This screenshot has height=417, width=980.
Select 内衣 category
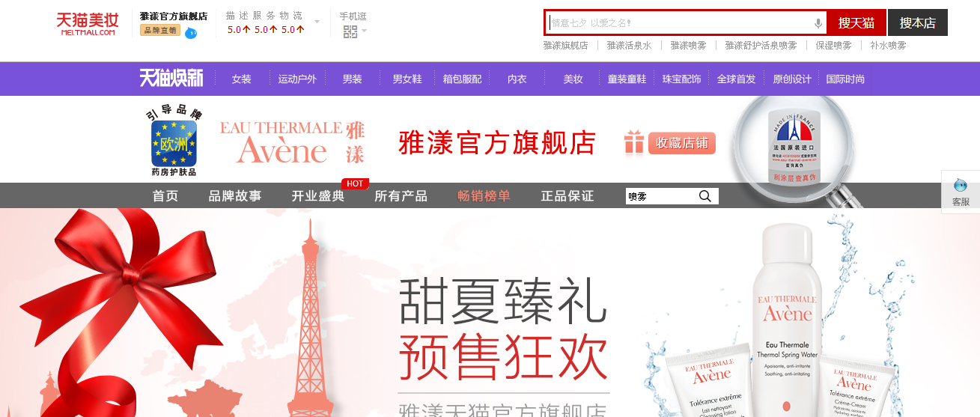(x=517, y=79)
